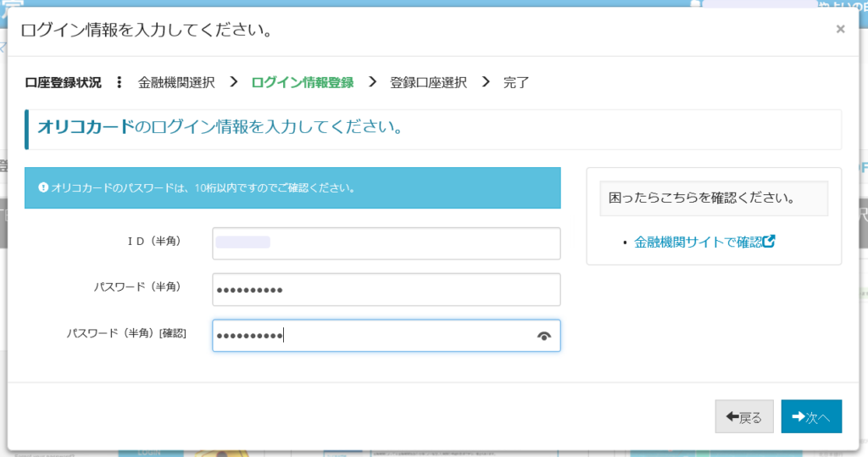Image resolution: width=868 pixels, height=457 pixels.
Task: Click the chevron after ログイン情報登録
Action: point(373,82)
